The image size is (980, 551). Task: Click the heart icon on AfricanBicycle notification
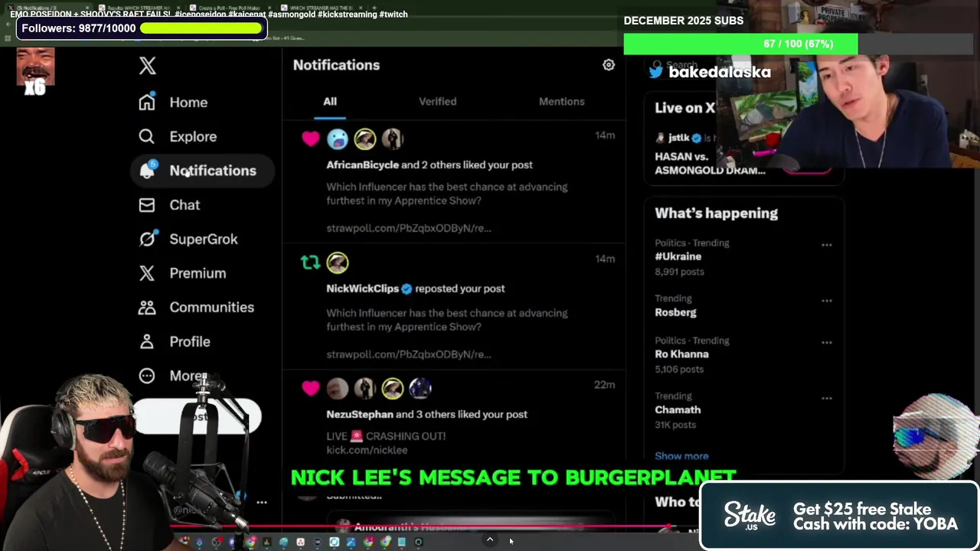click(x=310, y=139)
